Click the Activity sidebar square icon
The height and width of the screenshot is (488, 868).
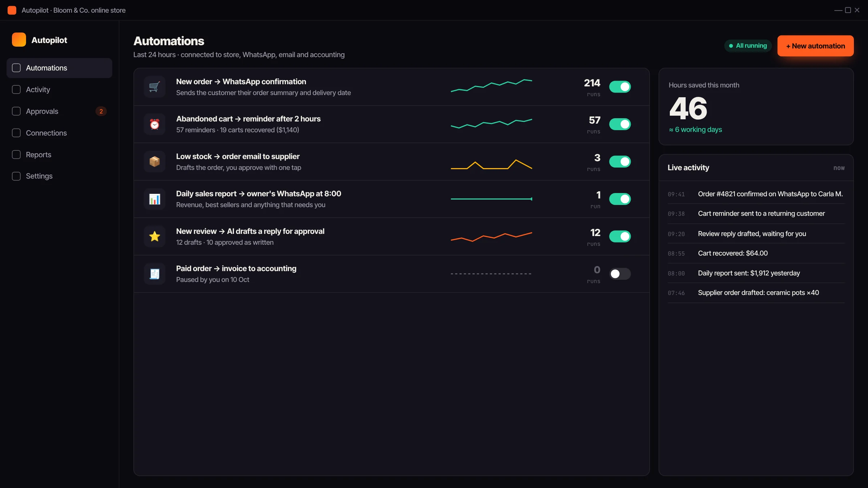16,90
